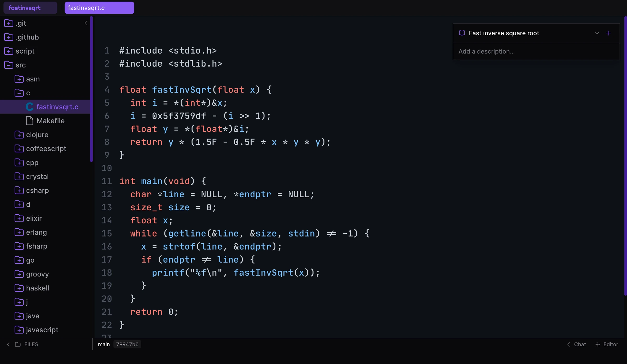Open the java folder
Screen dimensions: 627x364
pyautogui.click(x=45, y=316)
